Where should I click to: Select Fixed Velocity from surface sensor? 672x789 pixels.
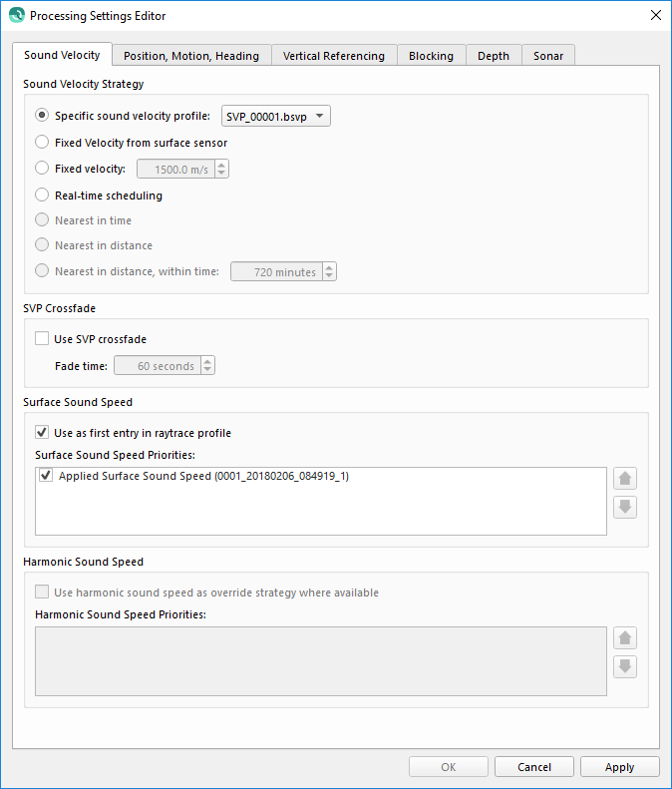pos(42,142)
